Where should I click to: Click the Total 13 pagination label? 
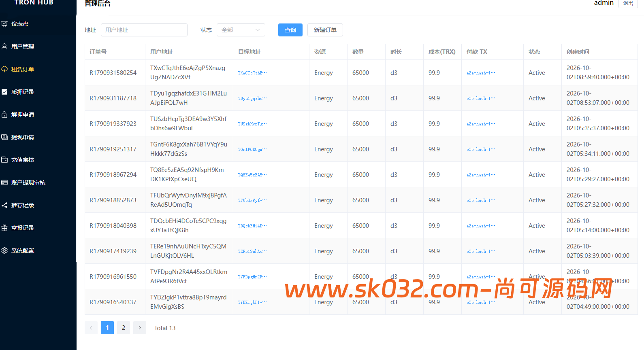point(165,328)
